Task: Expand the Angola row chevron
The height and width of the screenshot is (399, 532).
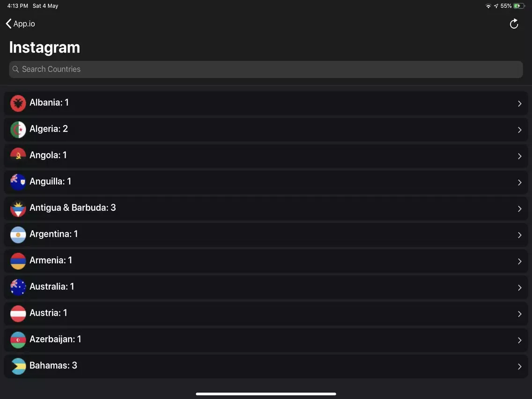Action: (519, 156)
